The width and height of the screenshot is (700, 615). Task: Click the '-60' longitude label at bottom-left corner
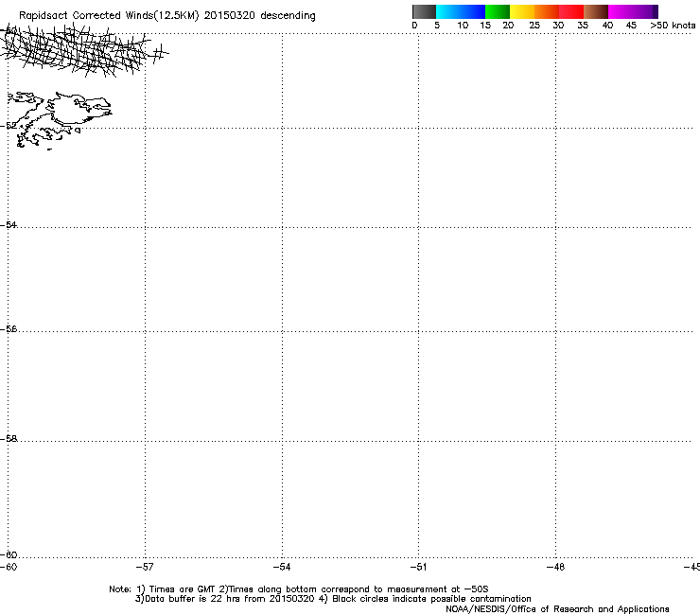[9, 567]
